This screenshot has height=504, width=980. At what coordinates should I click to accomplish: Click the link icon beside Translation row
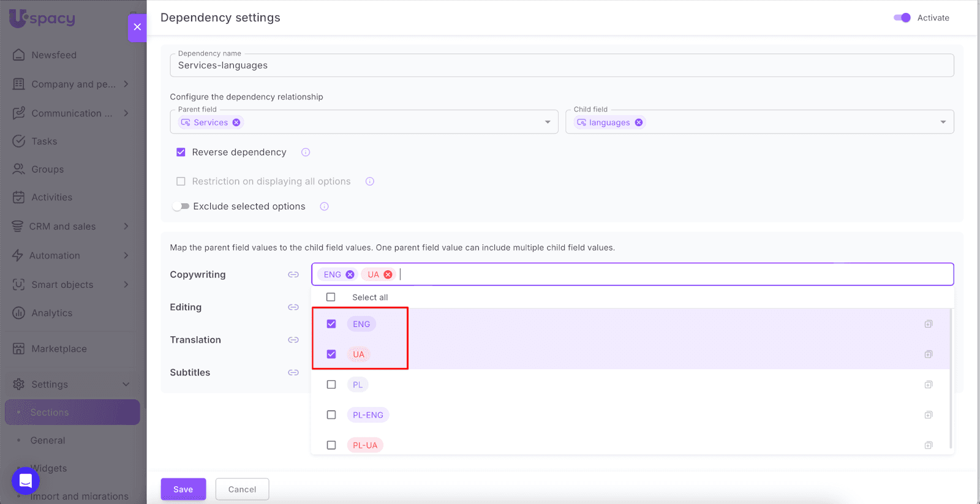[x=293, y=340]
